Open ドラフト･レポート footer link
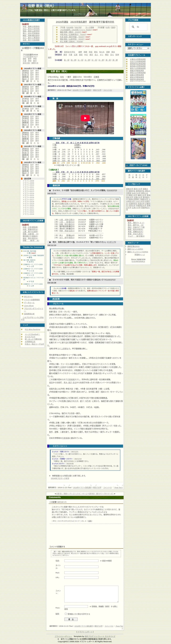171x644 pixels. [x=85, y=632]
